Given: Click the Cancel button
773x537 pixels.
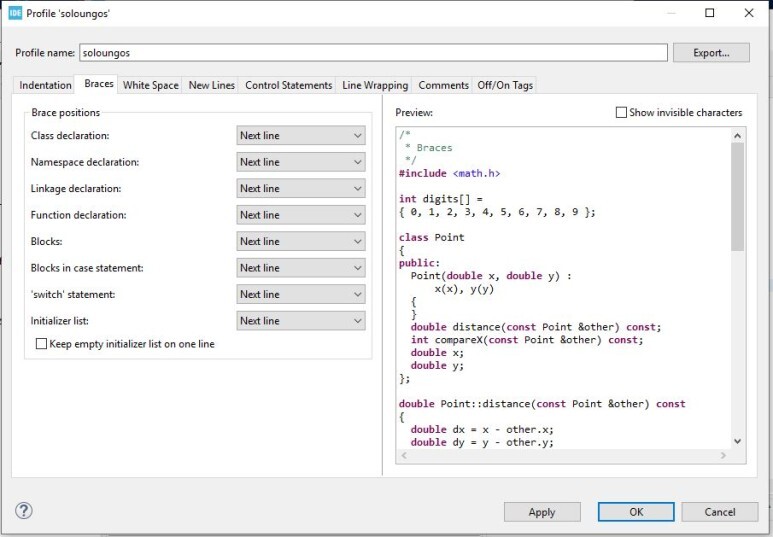Looking at the screenshot, I should coord(720,512).
